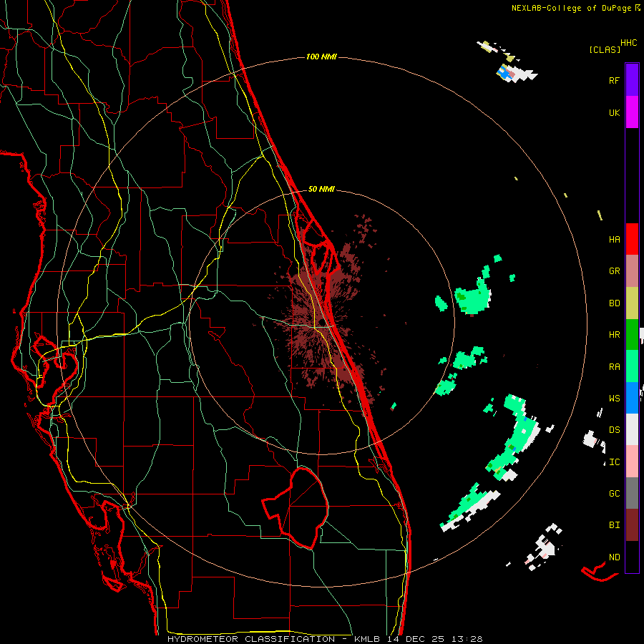
Task: Click the "RF" legend label
Action: [614, 81]
